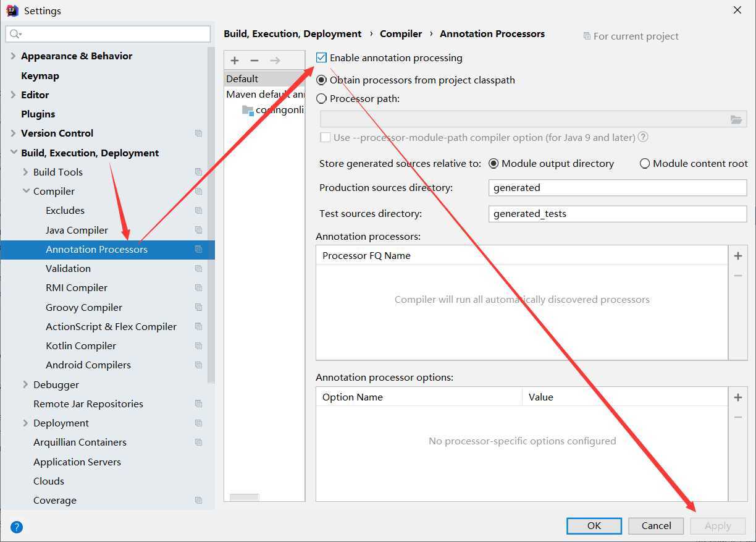756x542 pixels.
Task: Click project-level icon beside Remote Jar Repositories
Action: click(198, 404)
